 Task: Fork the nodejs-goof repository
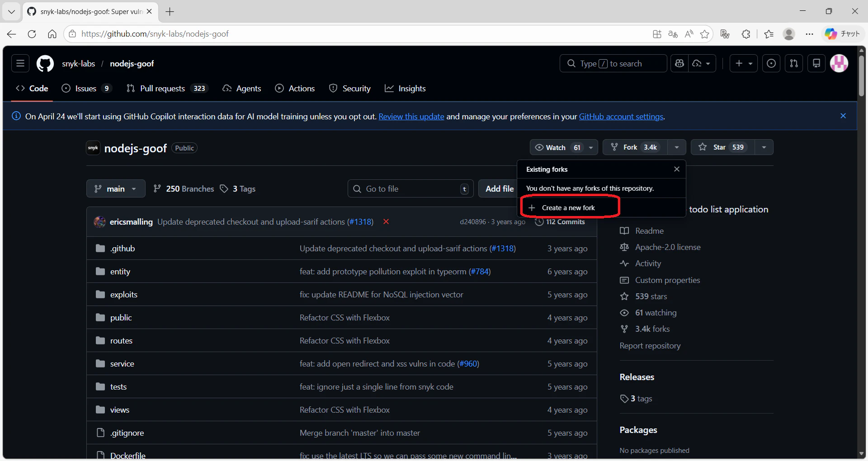coord(635,147)
